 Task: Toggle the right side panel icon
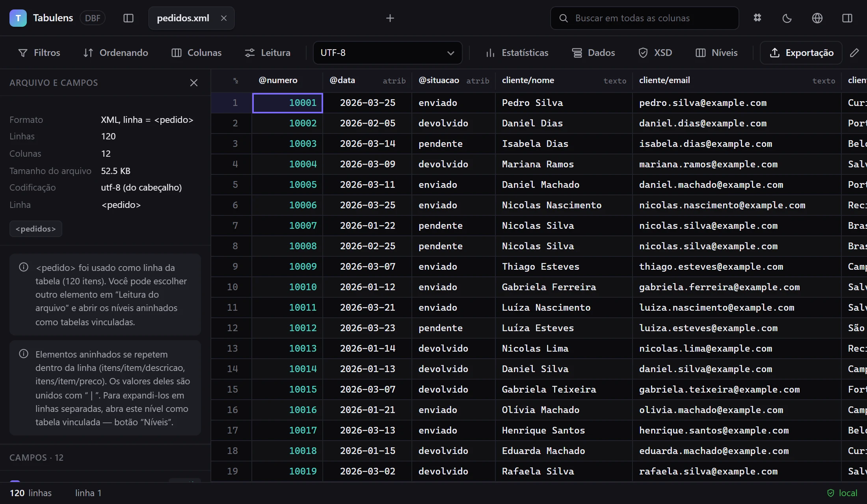coord(847,18)
